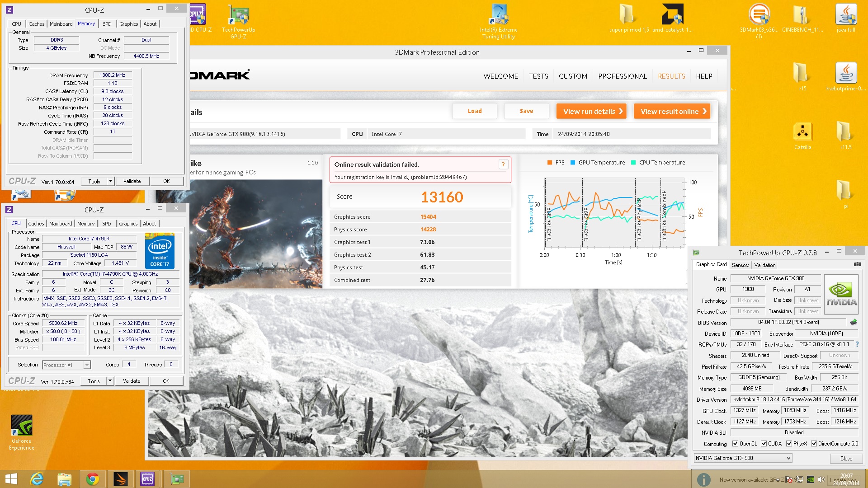Toggle the CUDA checkbox
Viewport: 868px width, 488px height.
pos(764,444)
